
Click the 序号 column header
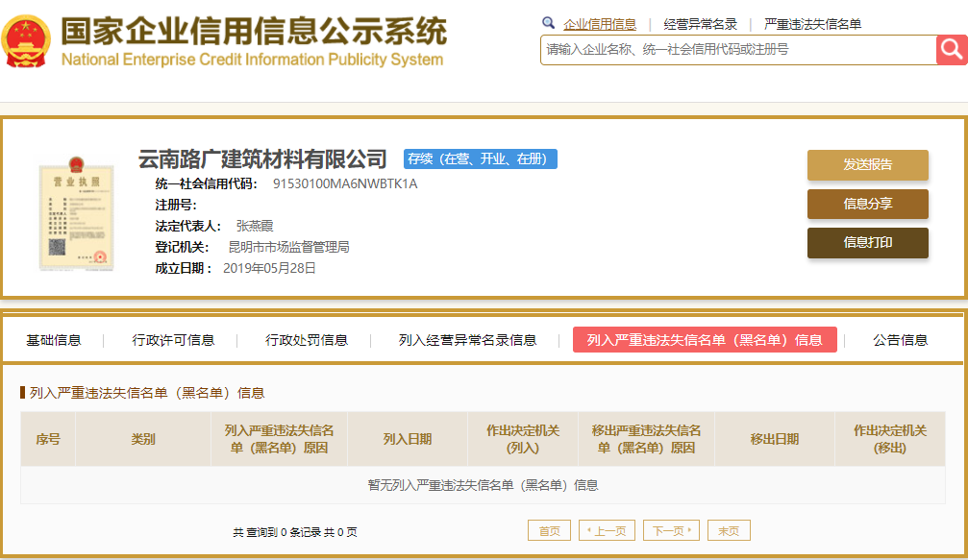point(48,439)
